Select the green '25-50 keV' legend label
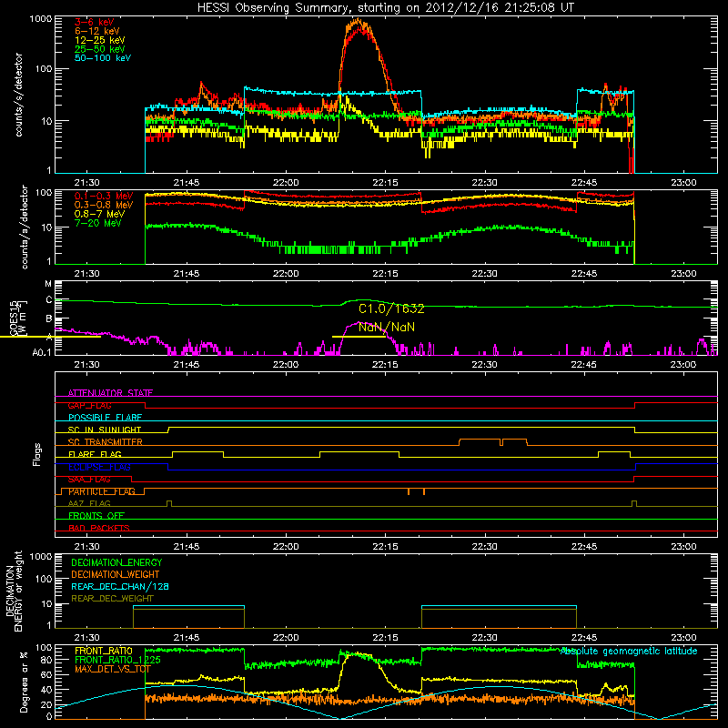This screenshot has height=728, width=728. point(100,49)
